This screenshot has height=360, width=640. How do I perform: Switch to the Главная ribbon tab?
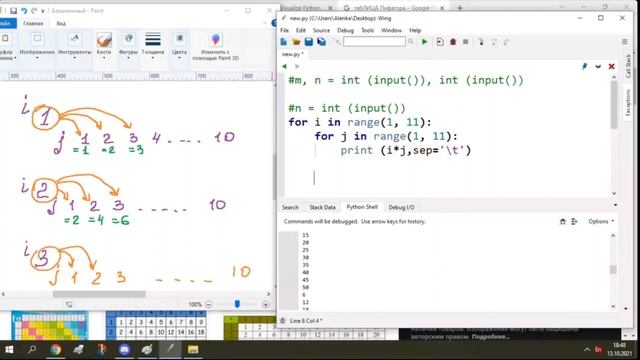pyautogui.click(x=33, y=23)
